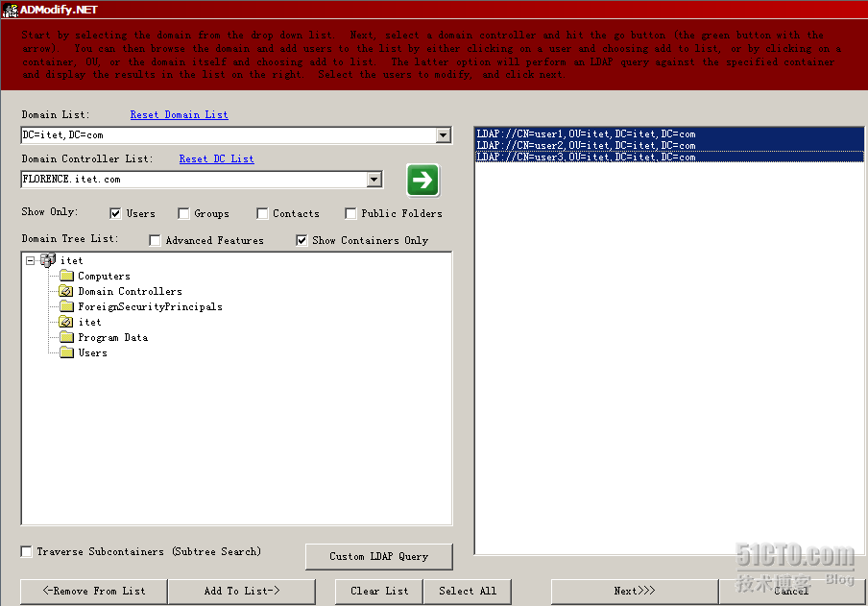
Task: Uncheck the Users show-only checkbox
Action: (x=115, y=213)
